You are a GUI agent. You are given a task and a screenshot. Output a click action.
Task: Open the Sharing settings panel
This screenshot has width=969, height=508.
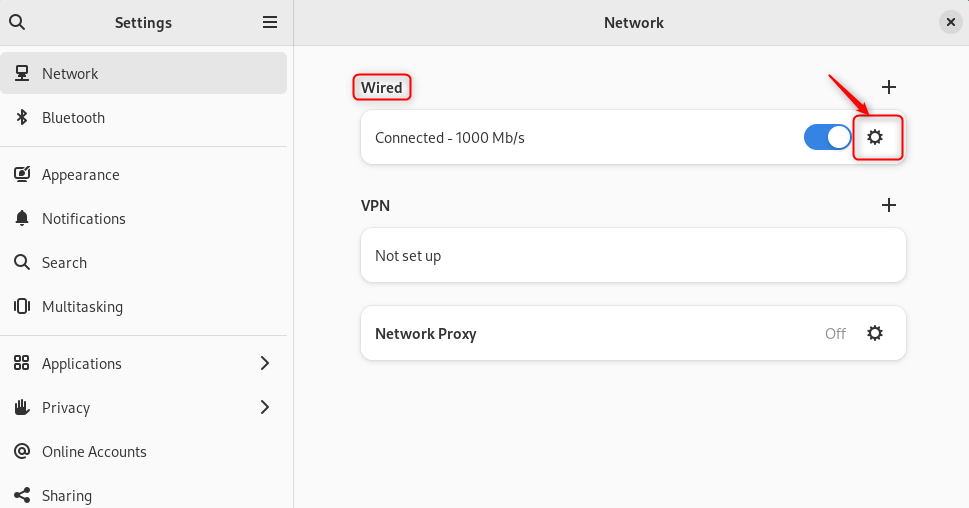point(143,495)
